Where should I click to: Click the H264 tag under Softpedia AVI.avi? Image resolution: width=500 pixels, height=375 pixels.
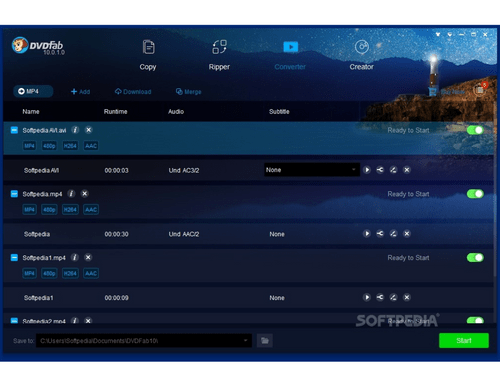pos(70,146)
